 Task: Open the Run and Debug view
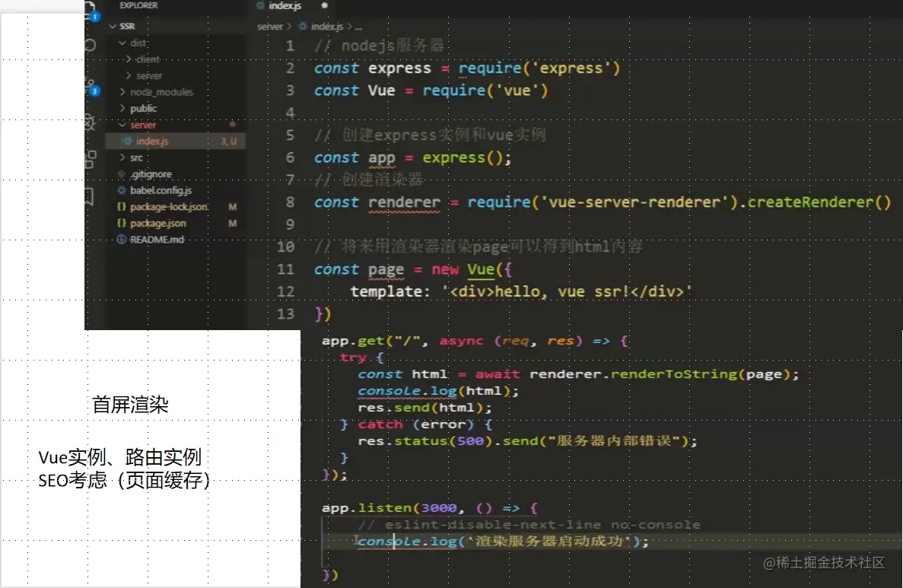click(x=90, y=122)
